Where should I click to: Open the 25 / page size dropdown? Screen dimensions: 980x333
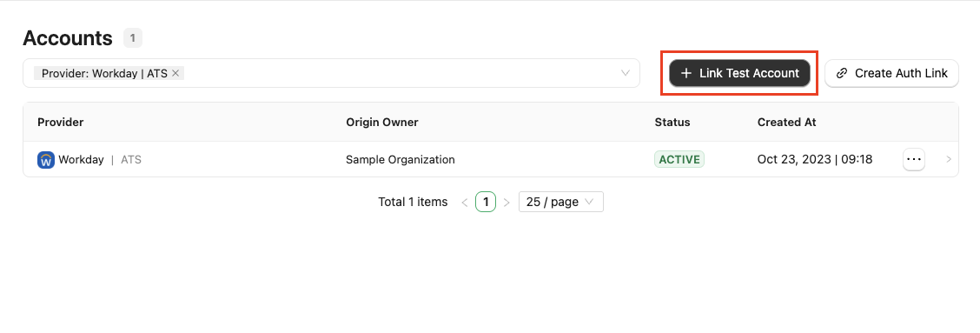(x=560, y=203)
